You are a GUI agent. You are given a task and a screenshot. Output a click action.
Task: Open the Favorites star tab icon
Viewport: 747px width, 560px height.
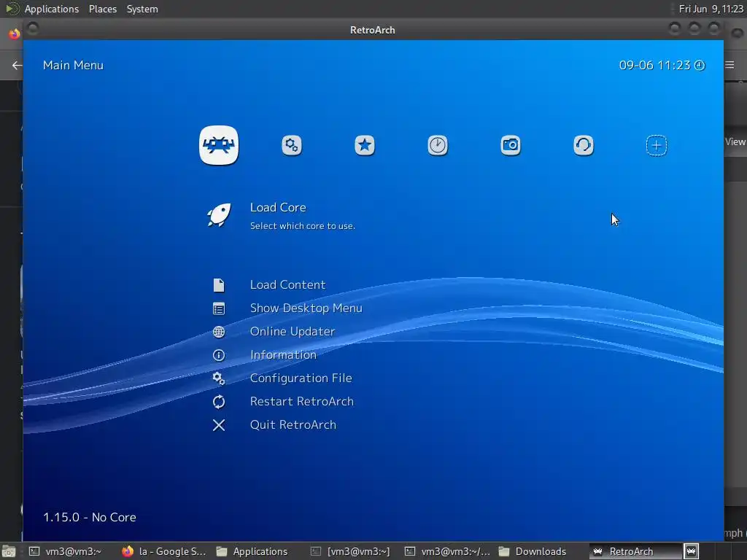click(365, 145)
